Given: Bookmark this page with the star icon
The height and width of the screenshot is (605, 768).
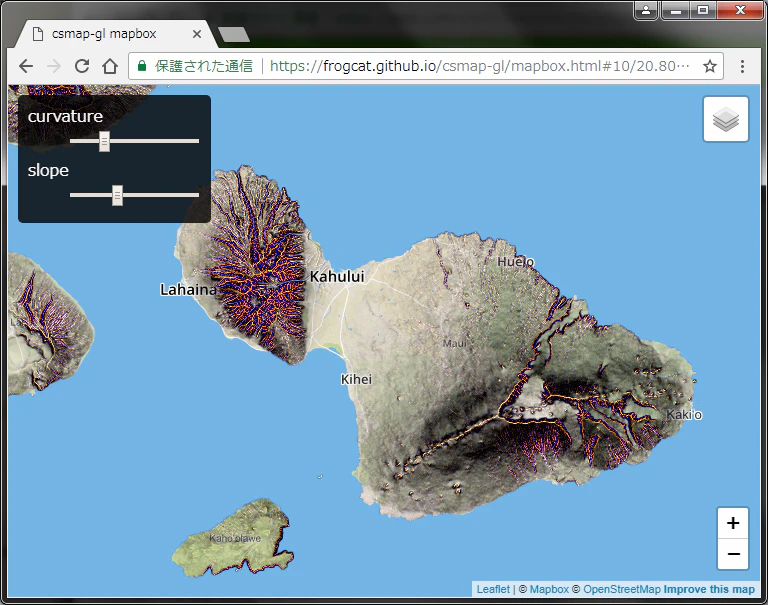Looking at the screenshot, I should pyautogui.click(x=710, y=66).
